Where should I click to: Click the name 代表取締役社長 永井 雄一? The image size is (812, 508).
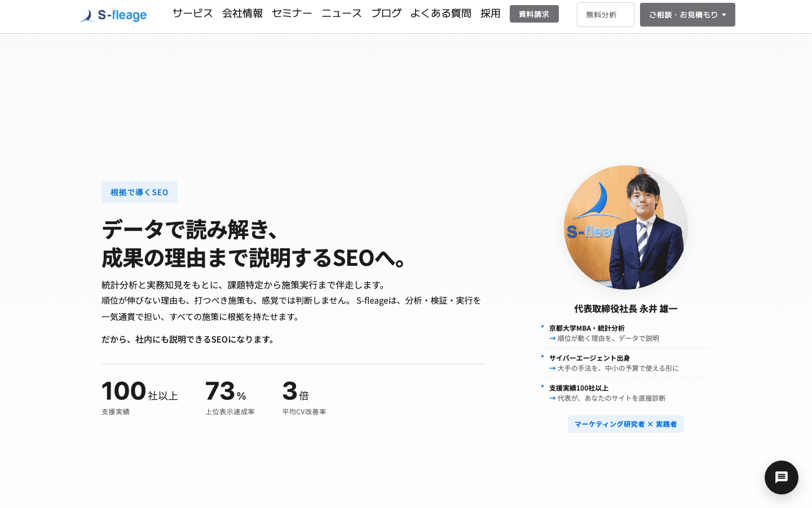point(626,309)
